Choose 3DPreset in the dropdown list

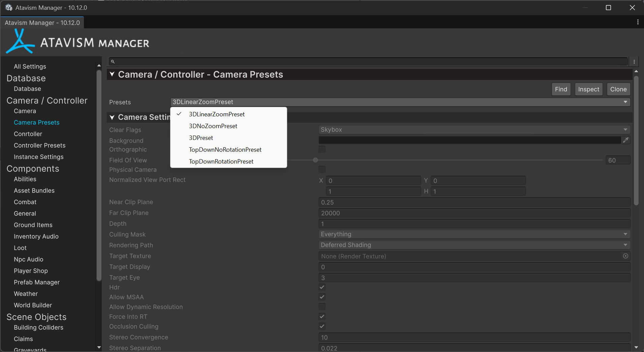pos(228,138)
